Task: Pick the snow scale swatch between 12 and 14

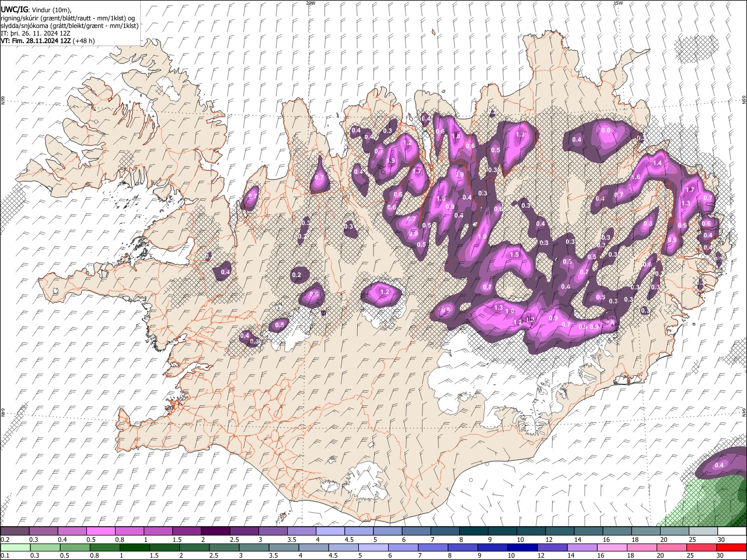Action: point(560,531)
